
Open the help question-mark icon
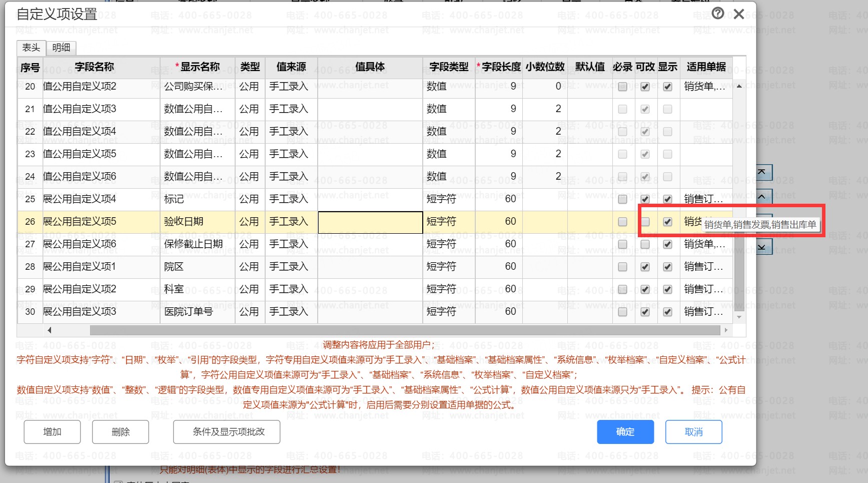point(718,14)
